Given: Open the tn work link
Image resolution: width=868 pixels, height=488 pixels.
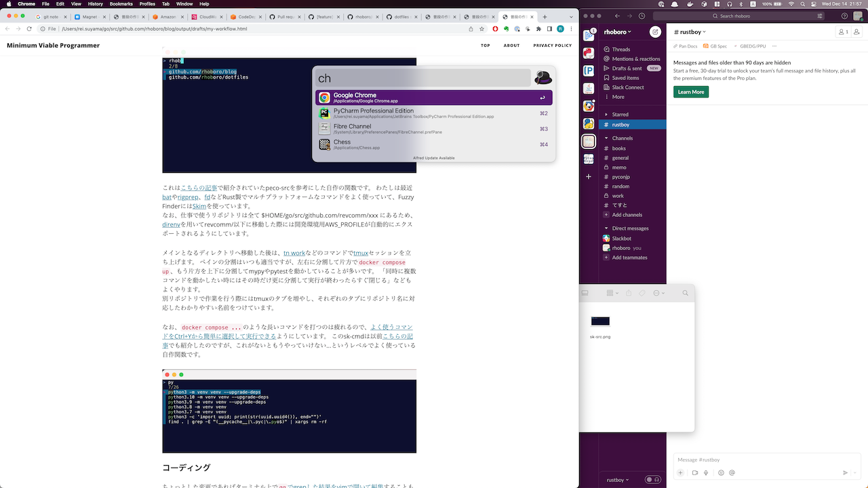Looking at the screenshot, I should coord(294,253).
